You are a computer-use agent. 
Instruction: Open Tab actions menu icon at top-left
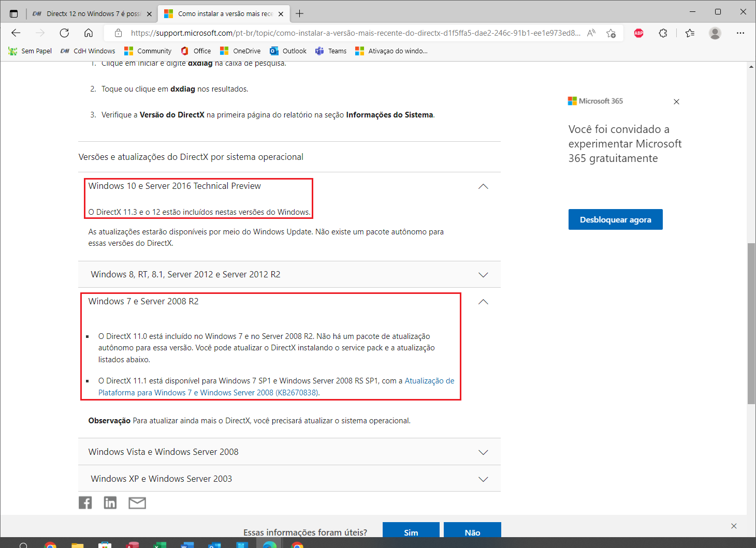click(x=14, y=14)
